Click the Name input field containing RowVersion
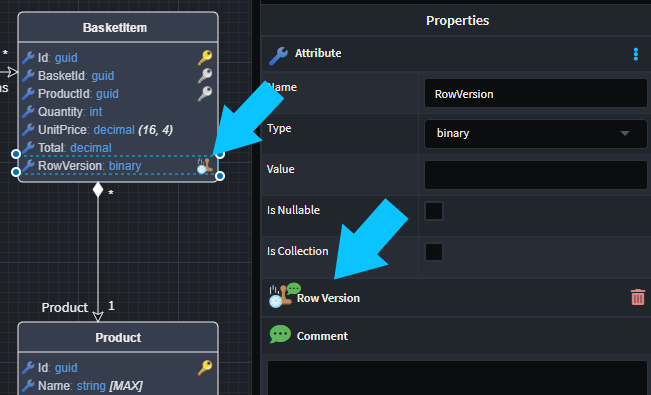Image resolution: width=651 pixels, height=395 pixels. click(536, 93)
